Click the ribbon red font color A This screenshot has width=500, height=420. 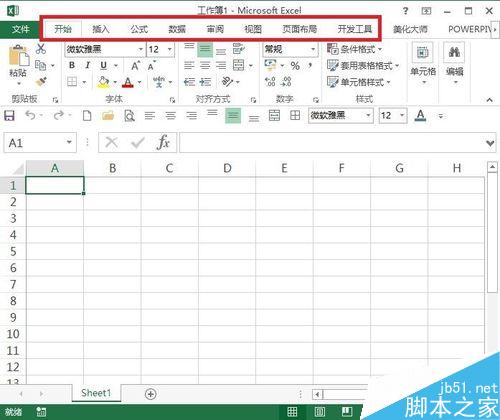pyautogui.click(x=128, y=82)
